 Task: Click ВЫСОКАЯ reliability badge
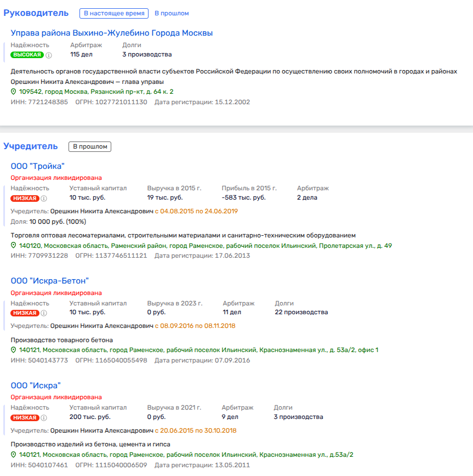click(26, 55)
